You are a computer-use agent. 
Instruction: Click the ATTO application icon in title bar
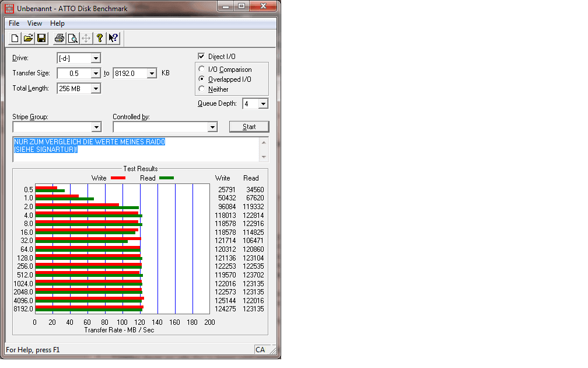[9, 8]
